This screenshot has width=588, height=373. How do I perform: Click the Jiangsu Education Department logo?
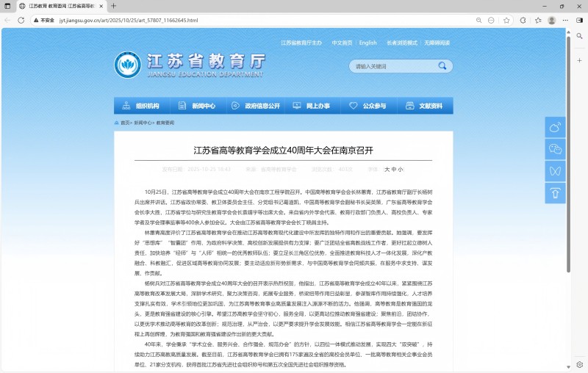pyautogui.click(x=128, y=65)
